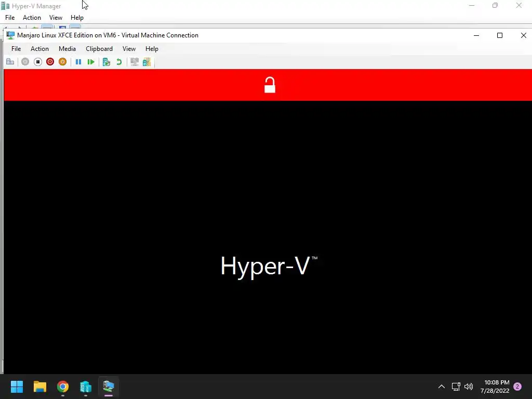Switch to Google Chrome on the taskbar

coord(63,387)
